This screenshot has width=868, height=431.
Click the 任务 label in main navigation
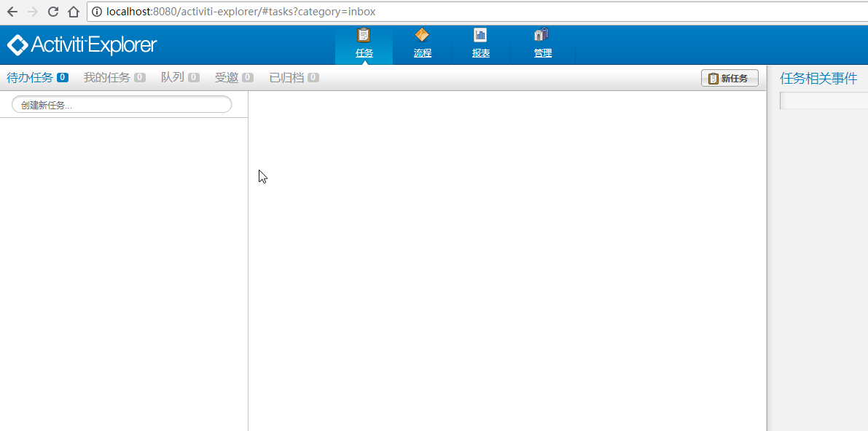click(x=364, y=54)
